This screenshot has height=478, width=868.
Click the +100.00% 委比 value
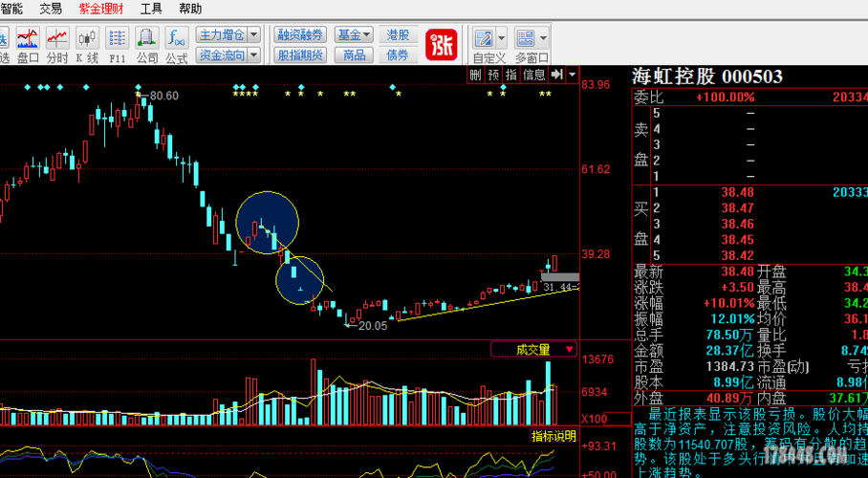(x=725, y=98)
